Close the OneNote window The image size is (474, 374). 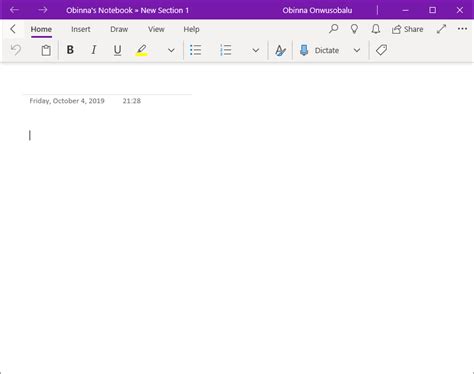[x=460, y=10]
